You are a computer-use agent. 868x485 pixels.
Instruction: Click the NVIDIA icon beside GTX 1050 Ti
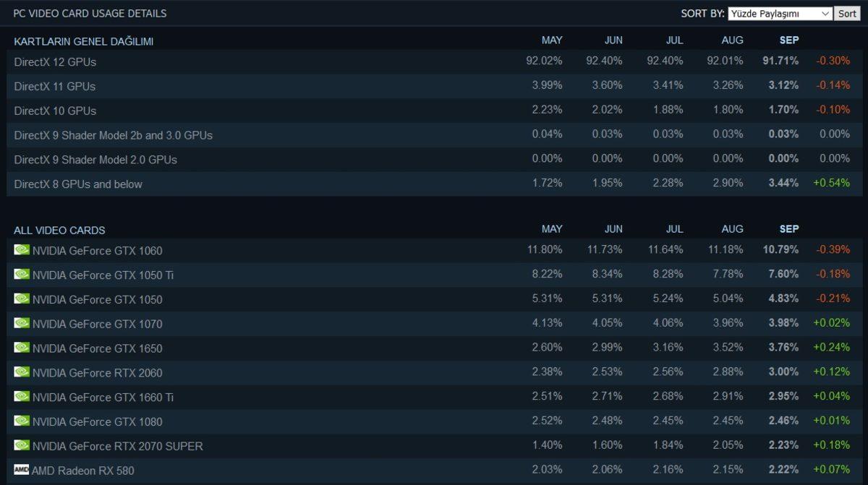(x=22, y=275)
